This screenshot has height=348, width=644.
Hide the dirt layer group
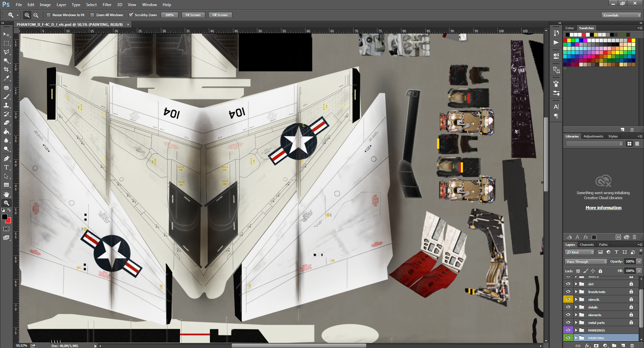(x=568, y=284)
